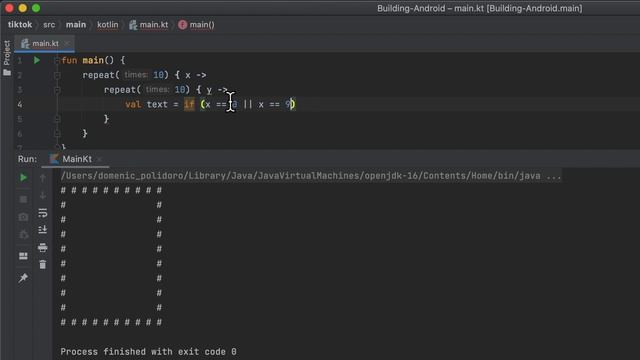Image resolution: width=640 pixels, height=360 pixels.
Task: Dump threads camera icon
Action: tap(23, 217)
